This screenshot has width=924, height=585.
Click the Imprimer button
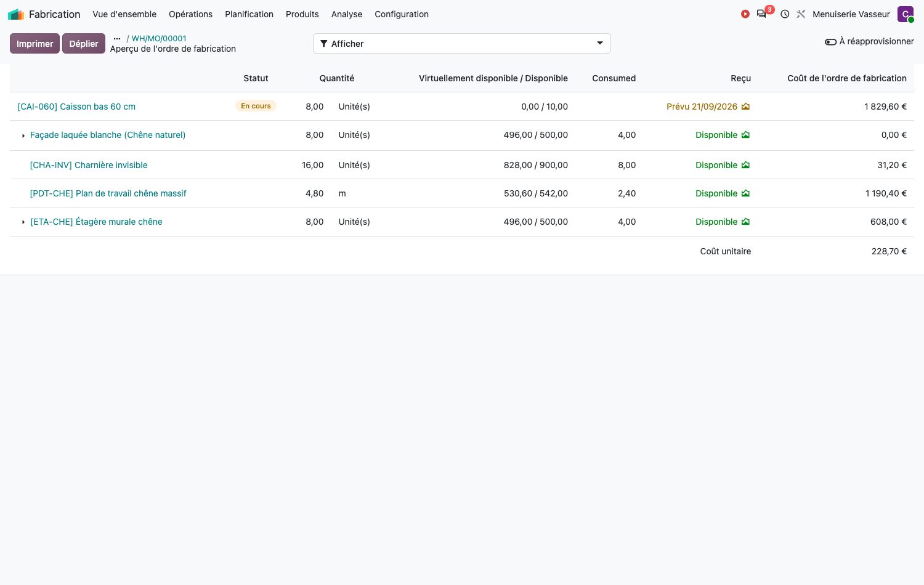pyautogui.click(x=34, y=44)
